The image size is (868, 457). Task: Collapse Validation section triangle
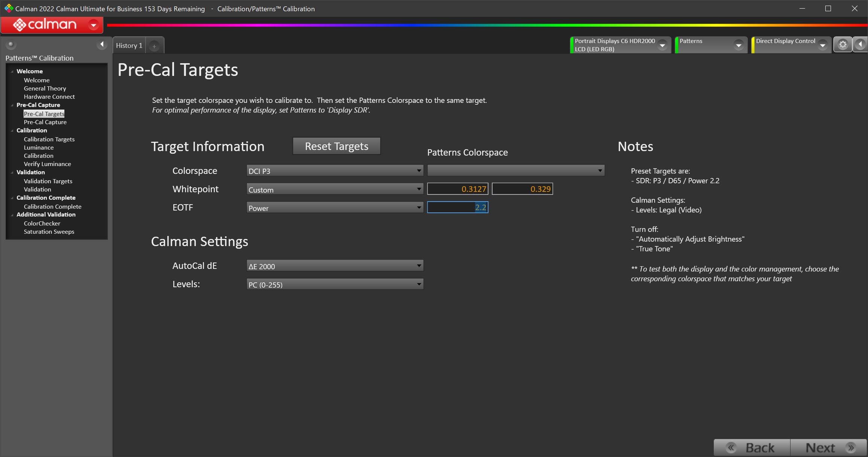pyautogui.click(x=12, y=172)
